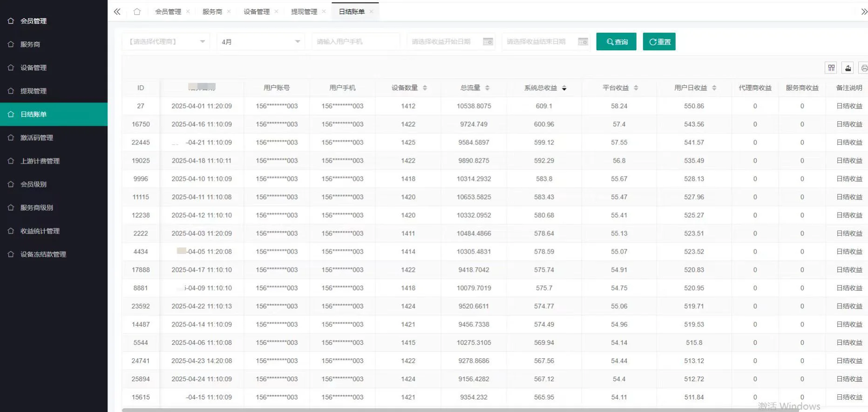868x412 pixels.
Task: Click the 备注说明 column header
Action: [849, 88]
